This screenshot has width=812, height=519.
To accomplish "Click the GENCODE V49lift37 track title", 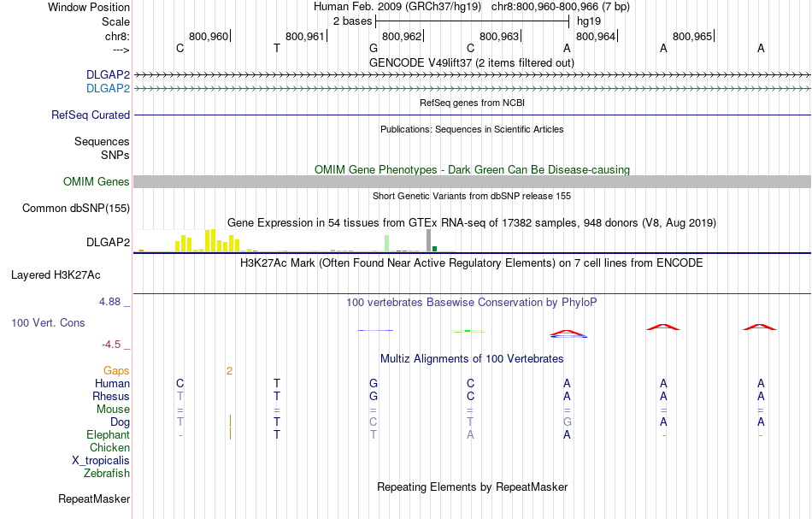I will click(x=471, y=62).
